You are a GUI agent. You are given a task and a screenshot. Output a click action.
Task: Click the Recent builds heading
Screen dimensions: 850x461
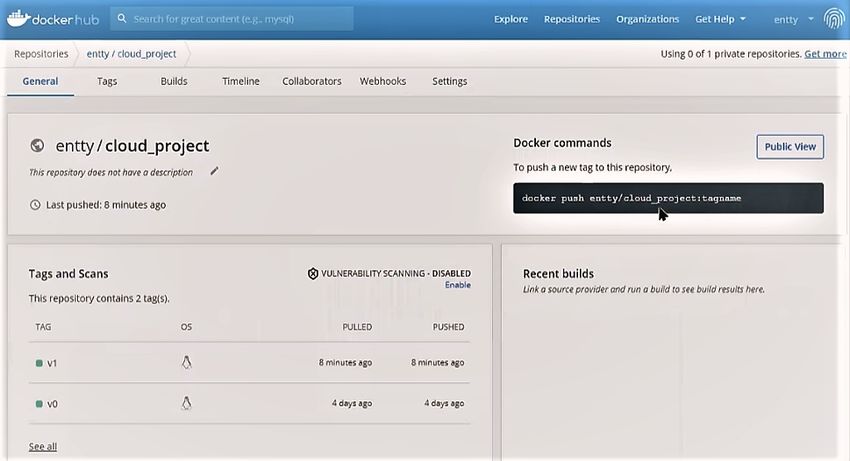point(558,274)
